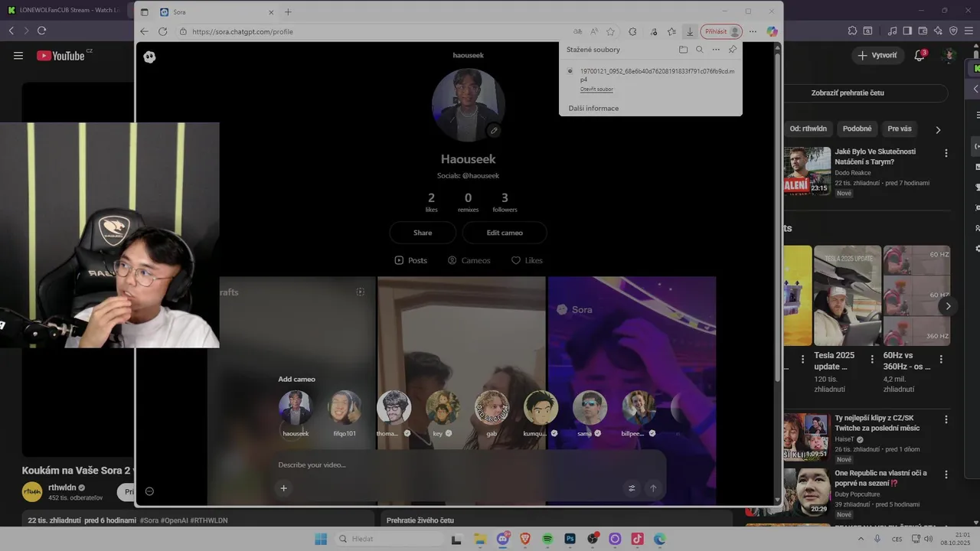Click the downloads arrow icon in Edge toolbar
Screen dimensions: 980x551
pyautogui.click(x=690, y=31)
